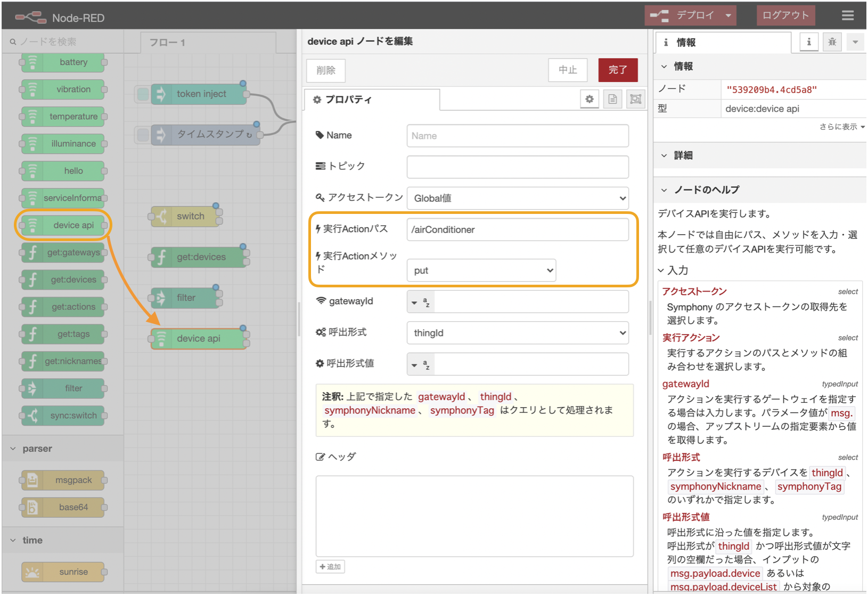Click the Done (完了) button
Image resolution: width=868 pixels, height=596 pixels.
pos(618,70)
